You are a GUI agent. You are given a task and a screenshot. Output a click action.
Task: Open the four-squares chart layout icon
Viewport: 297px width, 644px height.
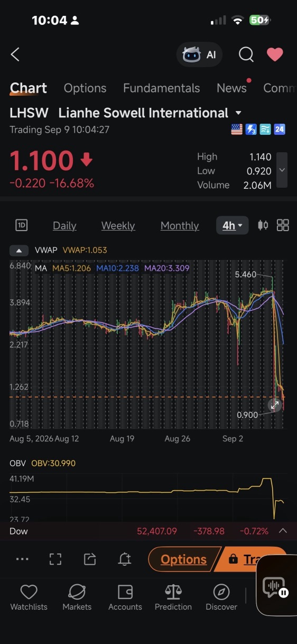tap(283, 226)
